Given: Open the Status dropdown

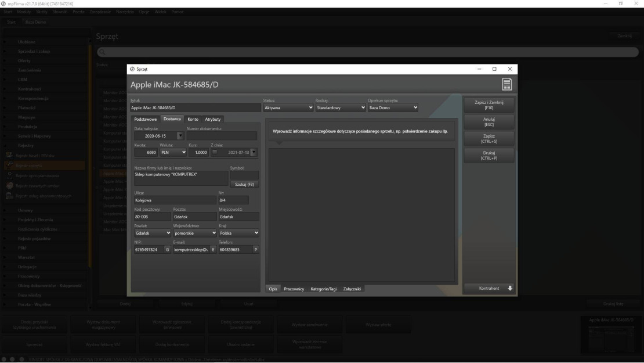Looking at the screenshot, I should point(288,107).
